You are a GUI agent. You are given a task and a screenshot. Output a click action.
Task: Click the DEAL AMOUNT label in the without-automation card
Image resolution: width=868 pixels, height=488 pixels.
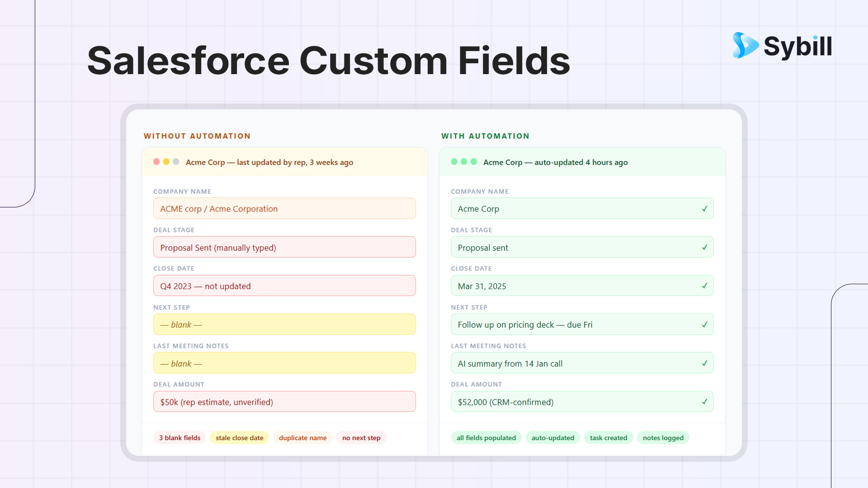(x=179, y=385)
